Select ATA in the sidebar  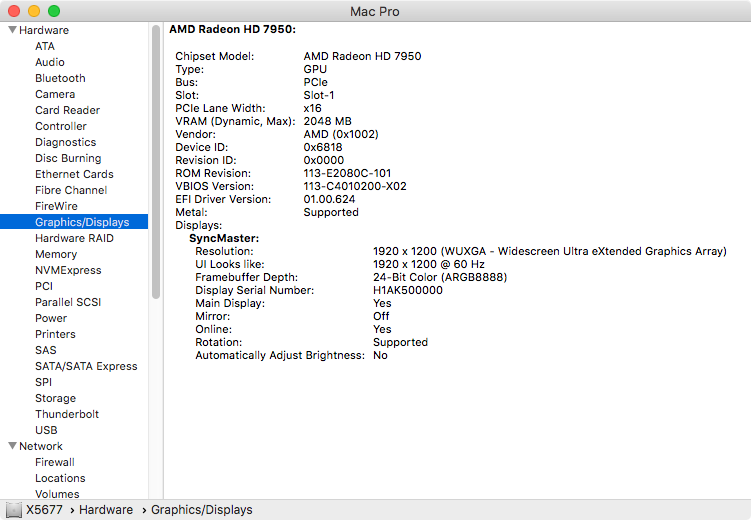pos(45,46)
